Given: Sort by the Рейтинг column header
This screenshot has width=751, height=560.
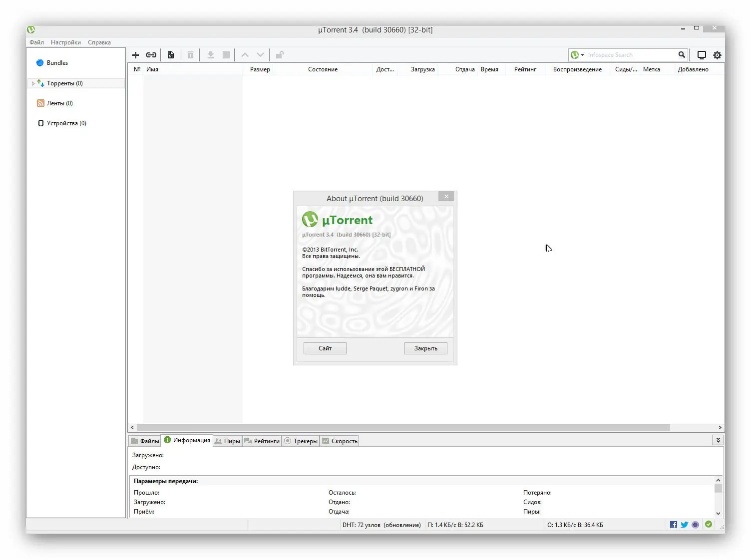Looking at the screenshot, I should (x=525, y=69).
